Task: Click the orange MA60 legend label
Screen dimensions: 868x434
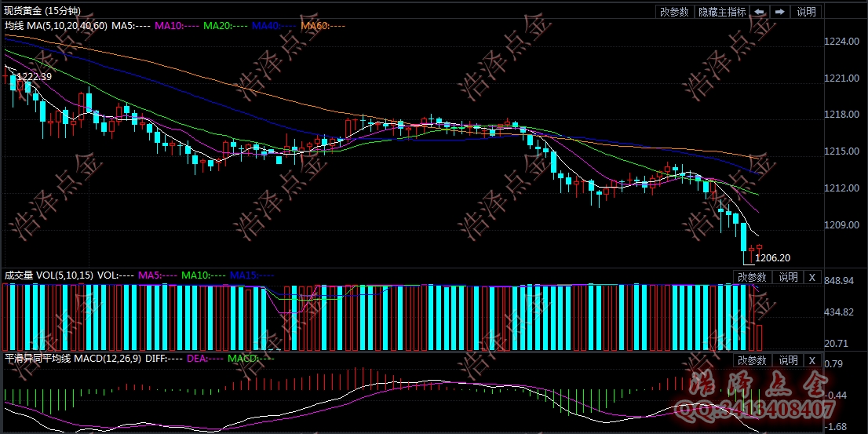Action: 322,26
